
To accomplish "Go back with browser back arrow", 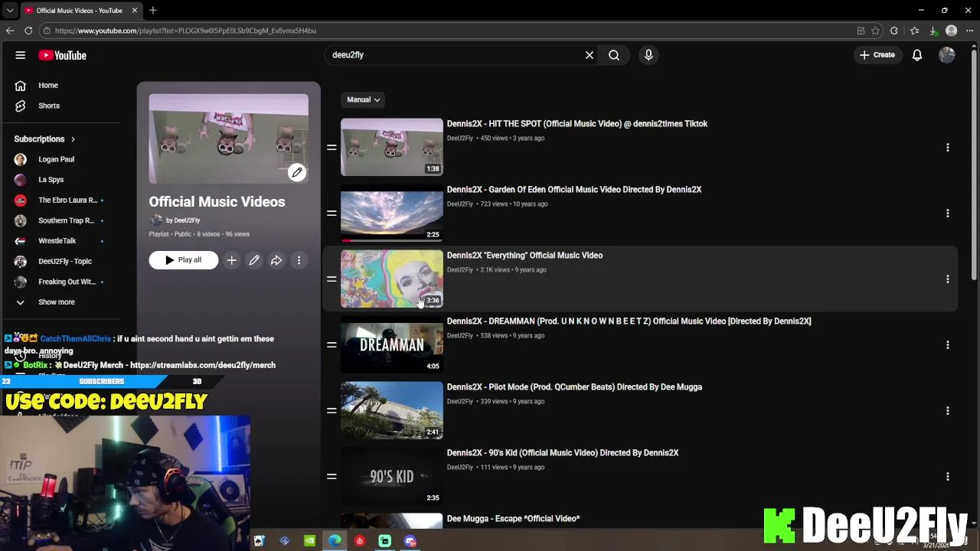I will pos(10,31).
